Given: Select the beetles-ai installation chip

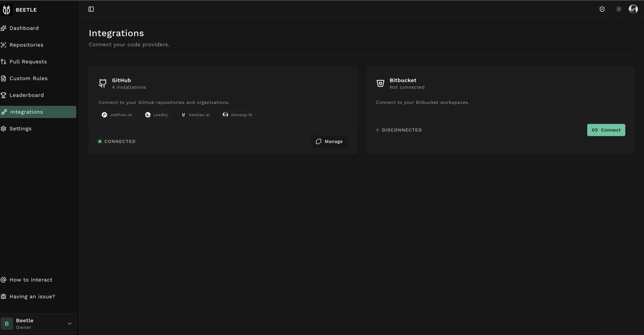Looking at the screenshot, I should 195,115.
